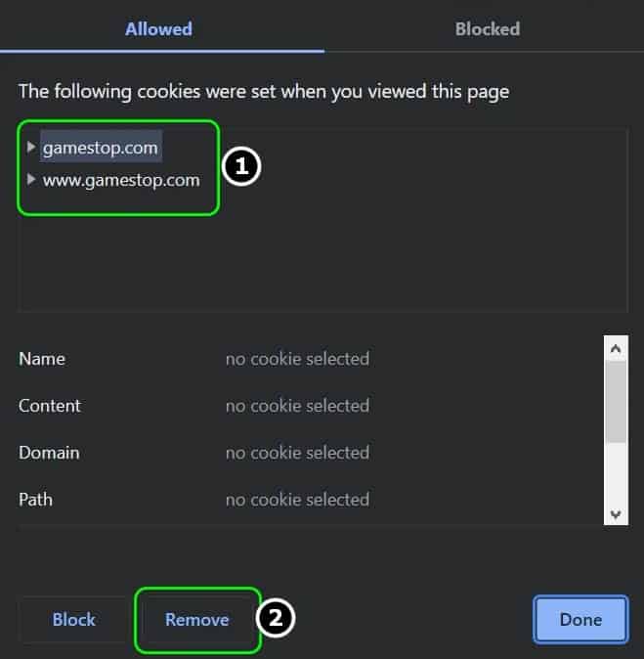Select the gamestop.com entry
The height and width of the screenshot is (659, 644).
point(101,148)
